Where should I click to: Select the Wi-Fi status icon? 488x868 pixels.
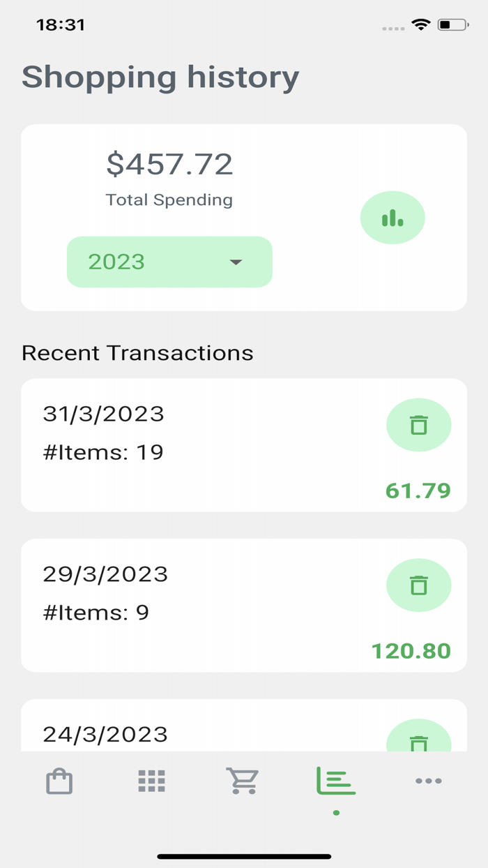click(420, 24)
